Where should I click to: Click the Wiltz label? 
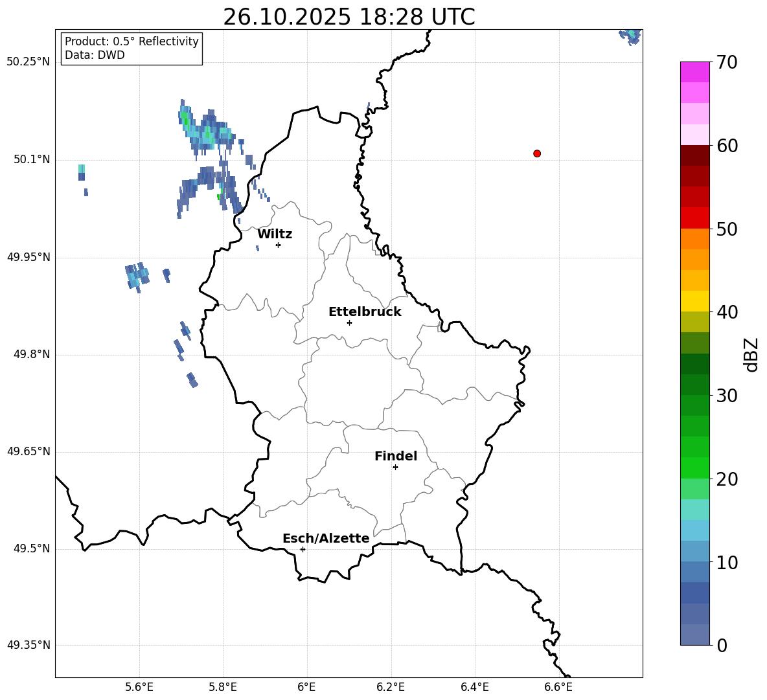[x=275, y=234]
